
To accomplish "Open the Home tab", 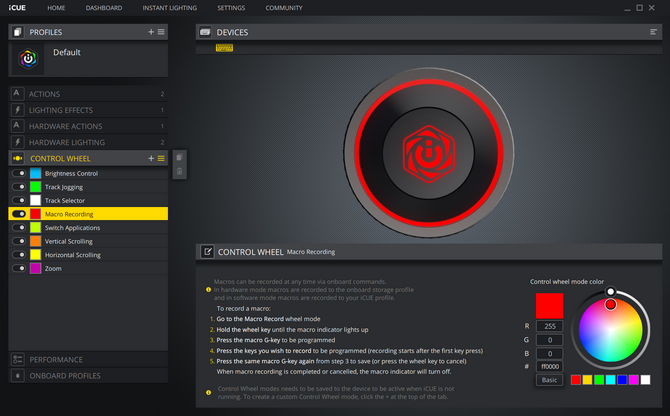I will click(x=56, y=8).
